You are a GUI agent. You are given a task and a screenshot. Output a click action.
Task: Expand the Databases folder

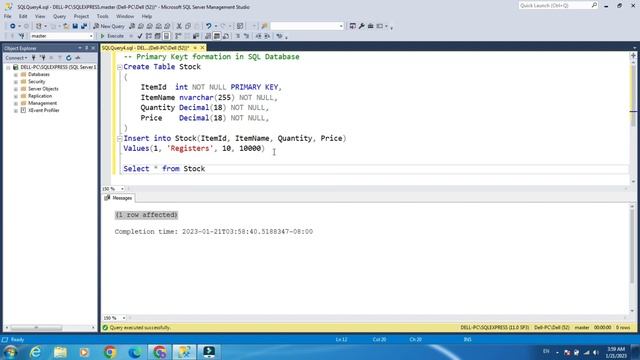(x=16, y=75)
